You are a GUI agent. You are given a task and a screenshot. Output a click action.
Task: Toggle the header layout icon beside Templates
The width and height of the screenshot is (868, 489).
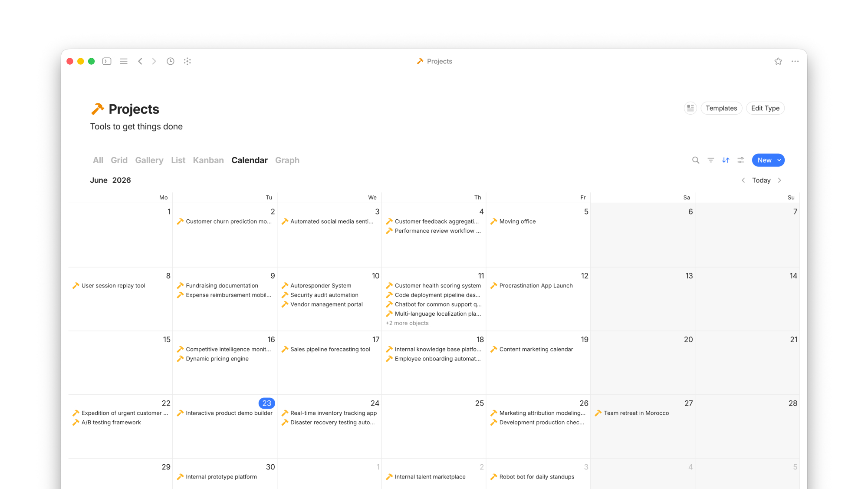[x=690, y=108]
